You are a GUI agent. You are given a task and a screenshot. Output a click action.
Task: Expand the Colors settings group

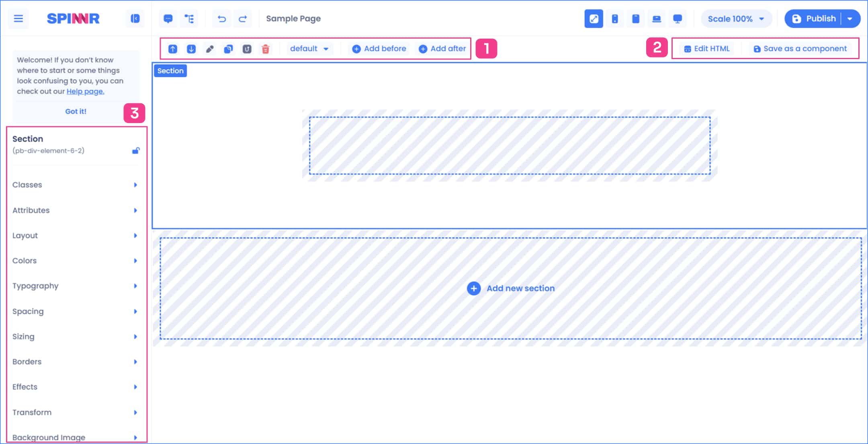point(75,261)
